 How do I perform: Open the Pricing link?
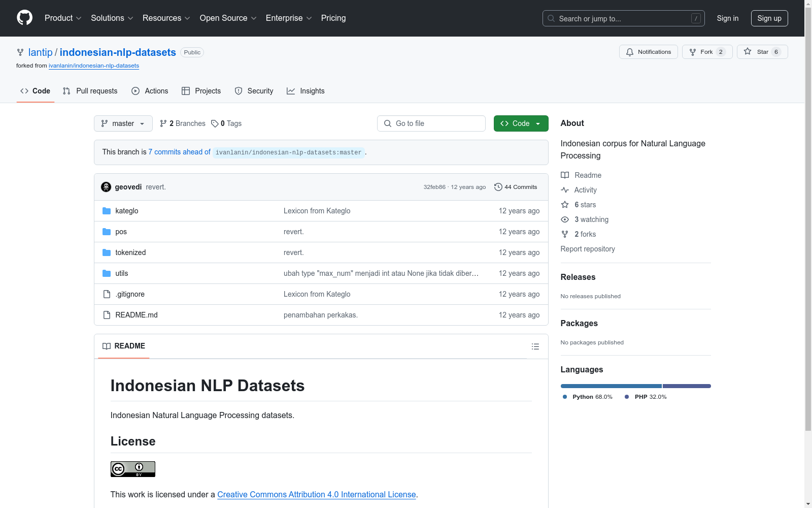tap(333, 18)
